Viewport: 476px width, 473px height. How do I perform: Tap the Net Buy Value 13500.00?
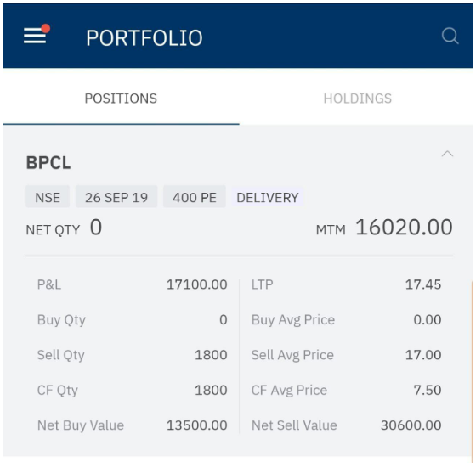pyautogui.click(x=197, y=425)
